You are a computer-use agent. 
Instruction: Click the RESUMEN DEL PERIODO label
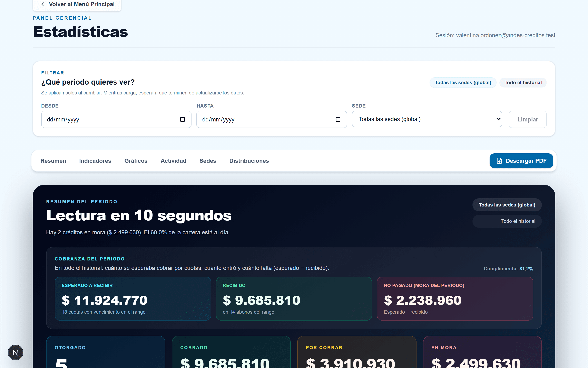[x=82, y=202]
